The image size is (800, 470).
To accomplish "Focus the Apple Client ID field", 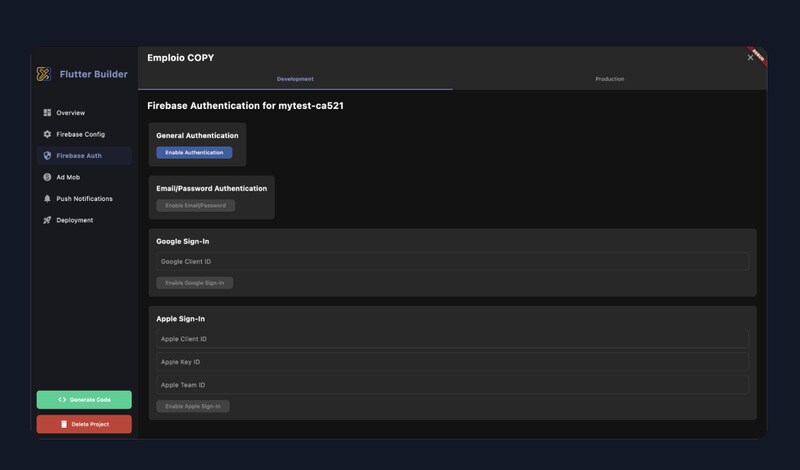I will point(452,339).
